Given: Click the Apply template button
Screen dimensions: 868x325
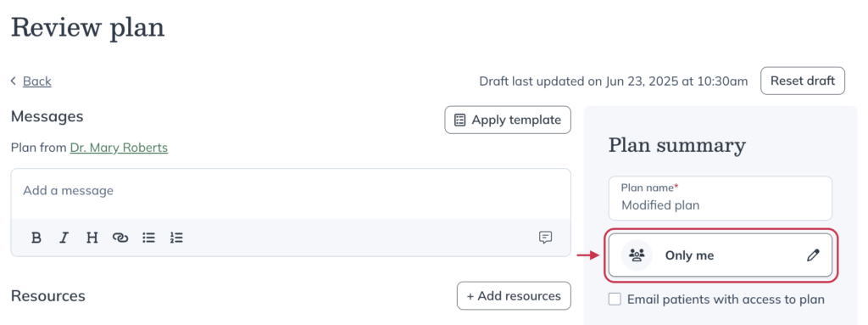Looking at the screenshot, I should tap(508, 120).
